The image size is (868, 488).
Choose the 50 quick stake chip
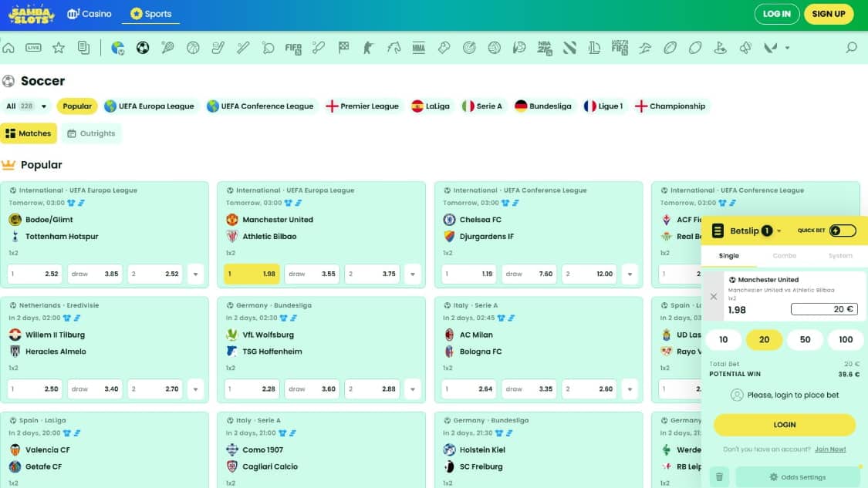pos(805,340)
